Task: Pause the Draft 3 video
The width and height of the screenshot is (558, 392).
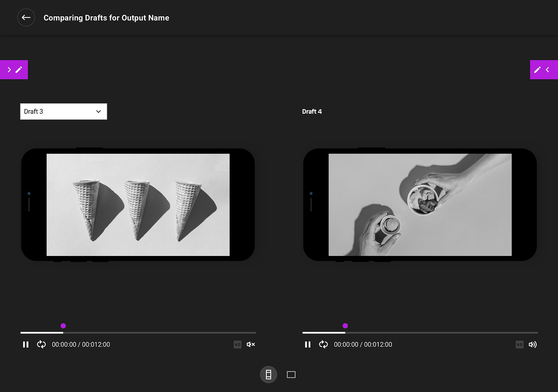Action: [x=26, y=345]
